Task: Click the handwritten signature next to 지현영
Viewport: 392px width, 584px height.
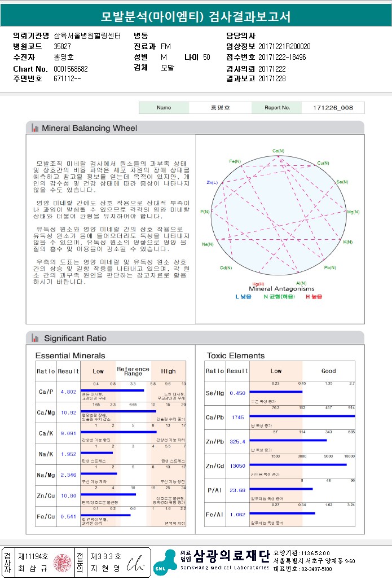Action: click(x=135, y=564)
